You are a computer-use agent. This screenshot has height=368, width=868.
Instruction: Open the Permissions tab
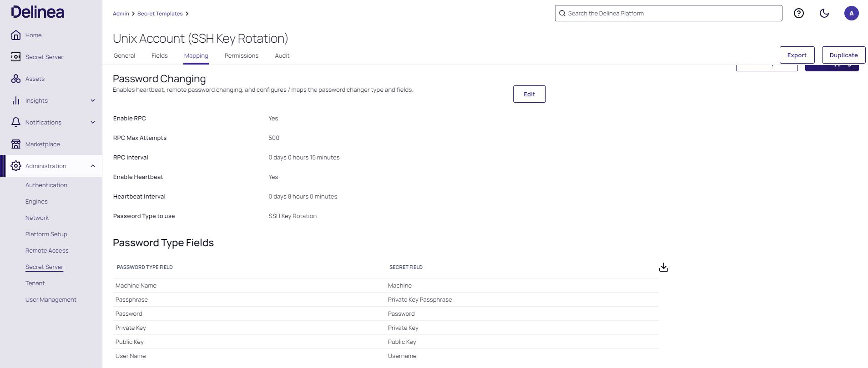coord(241,56)
